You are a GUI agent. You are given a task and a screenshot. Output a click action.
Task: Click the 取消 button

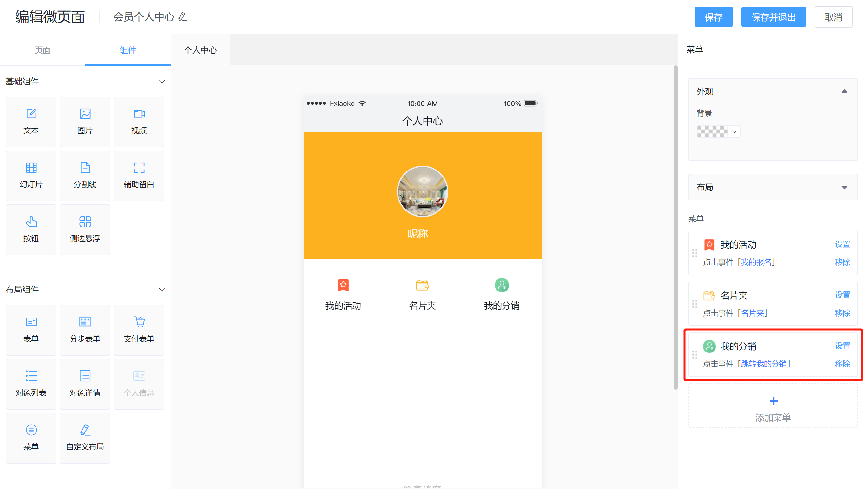click(834, 17)
